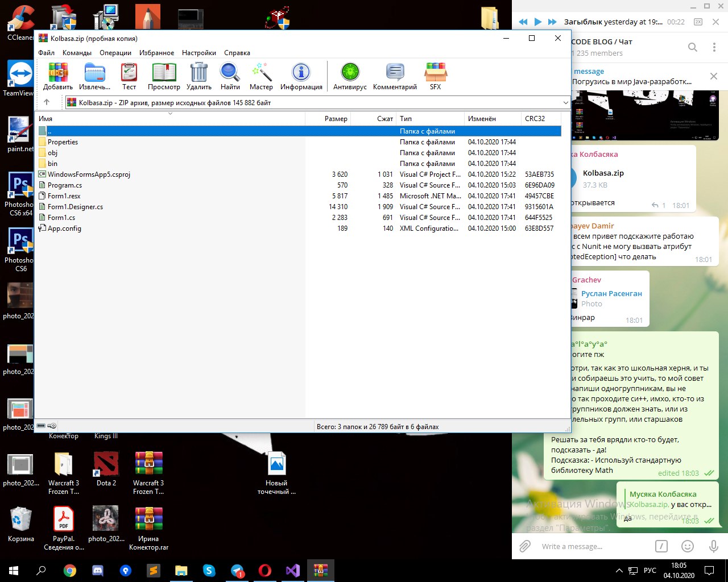728x582 pixels.
Task: Select WindowsFormsApp5.csproj file
Action: pos(299,174)
